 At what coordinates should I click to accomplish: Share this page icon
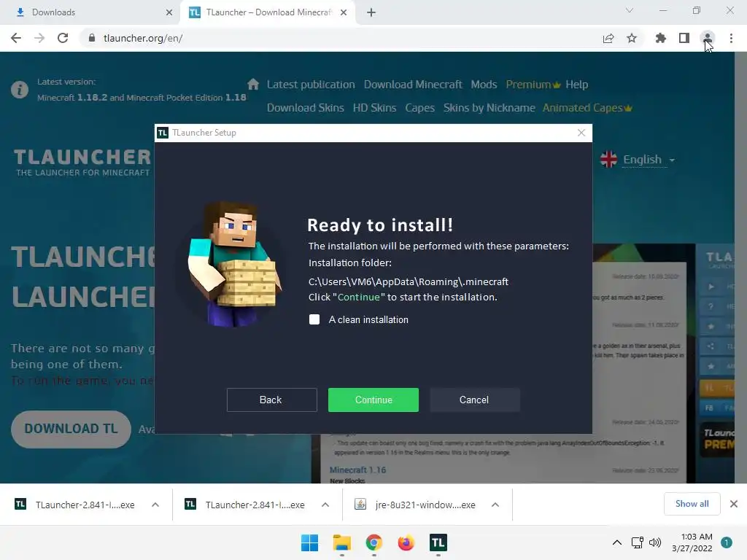pos(608,38)
